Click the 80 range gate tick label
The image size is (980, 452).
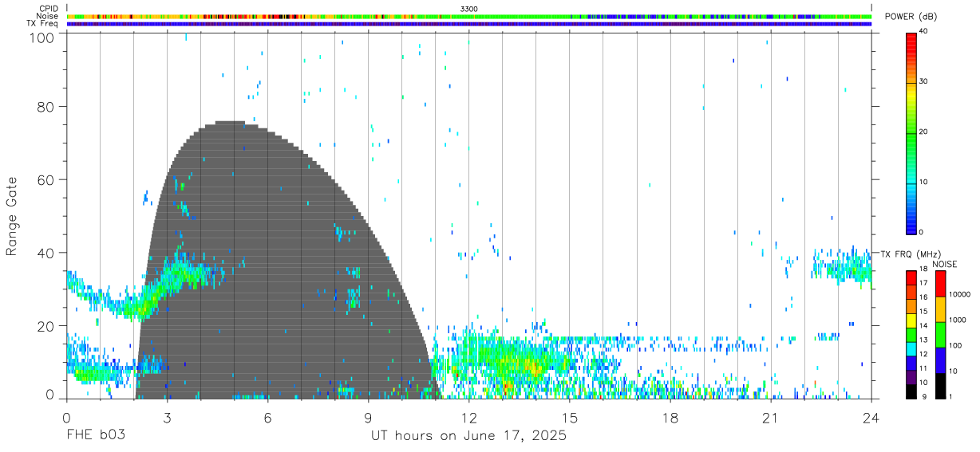tap(45, 106)
